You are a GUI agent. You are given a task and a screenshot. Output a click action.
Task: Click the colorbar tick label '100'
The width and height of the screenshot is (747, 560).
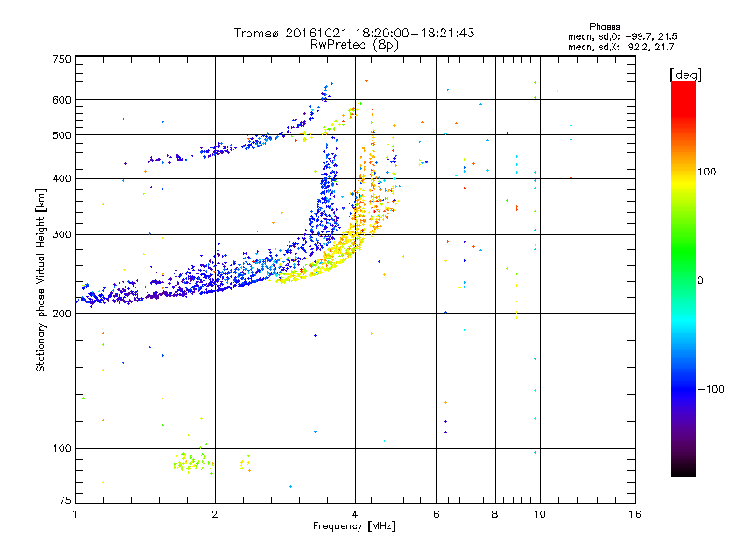pos(707,172)
